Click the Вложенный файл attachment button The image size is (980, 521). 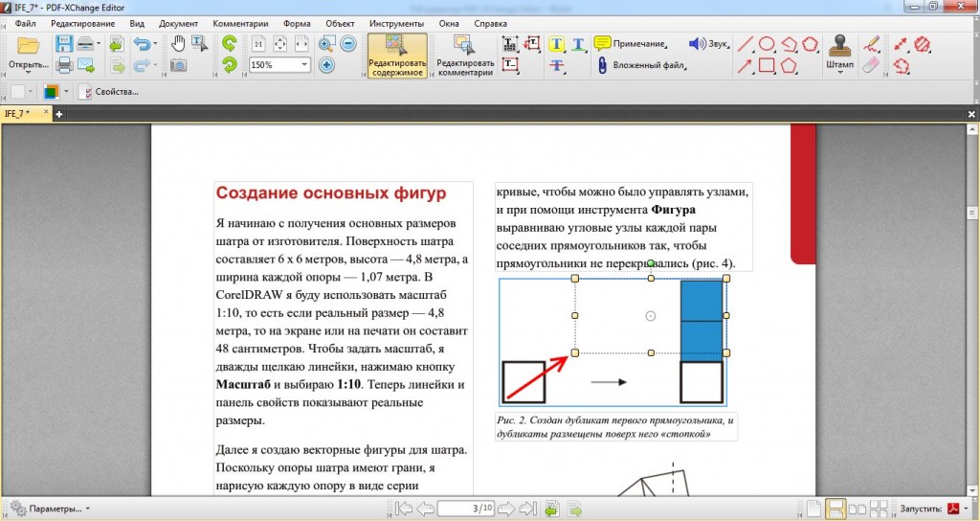(640, 65)
